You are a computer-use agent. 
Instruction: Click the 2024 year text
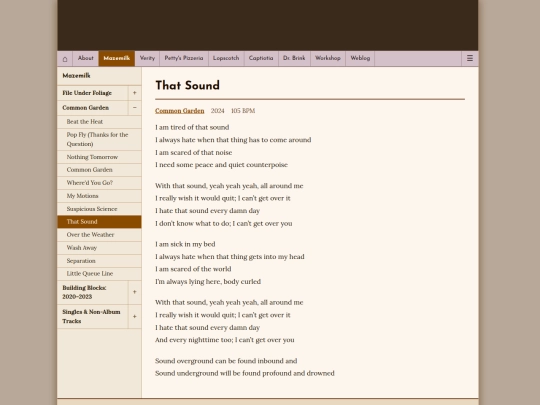pyautogui.click(x=217, y=111)
